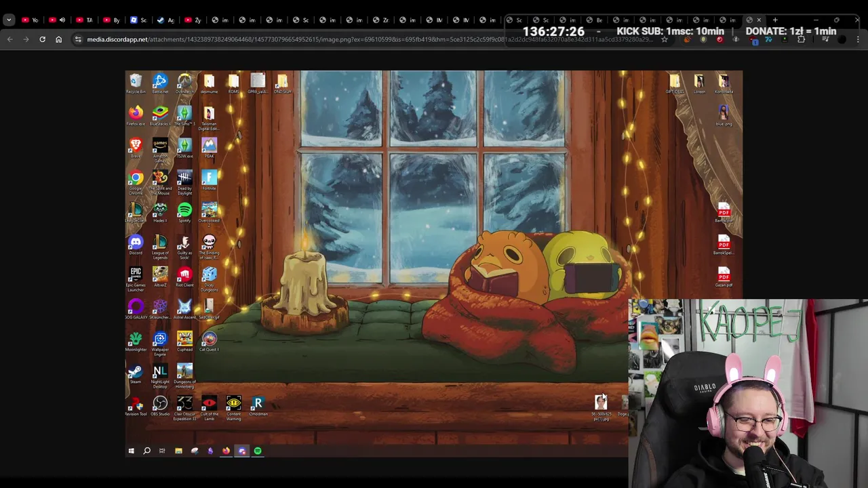
Task: Select the NightLight Desktop icon
Action: [x=160, y=375]
